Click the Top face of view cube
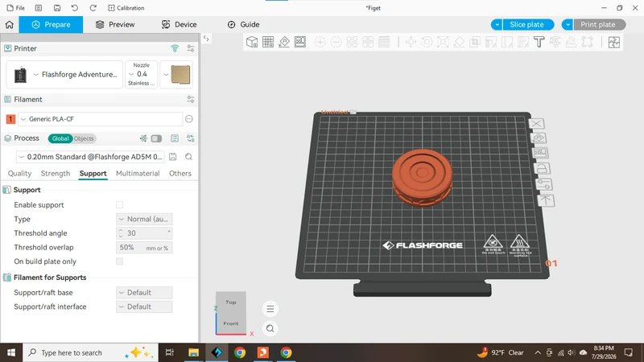The width and height of the screenshot is (644, 362). point(231,302)
